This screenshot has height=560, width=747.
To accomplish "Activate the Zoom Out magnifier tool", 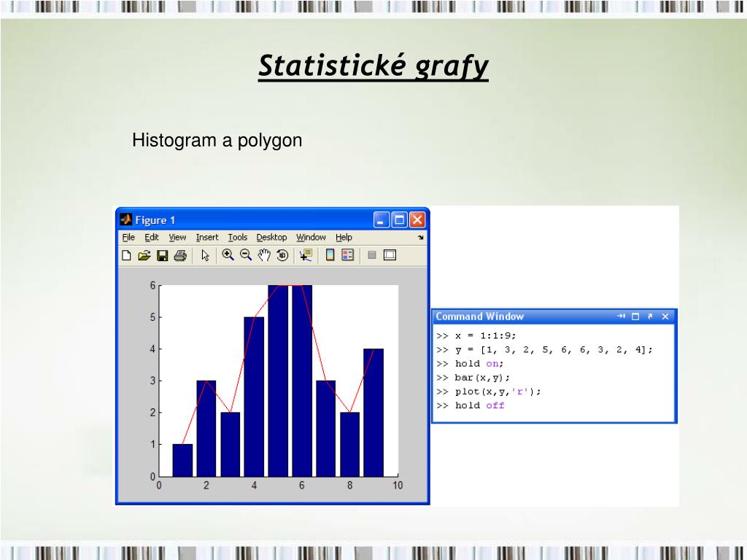I will 246,254.
